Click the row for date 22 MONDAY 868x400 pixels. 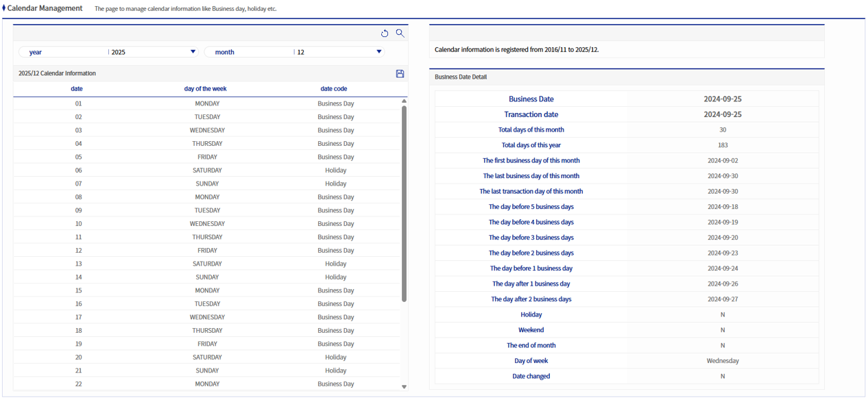point(207,384)
